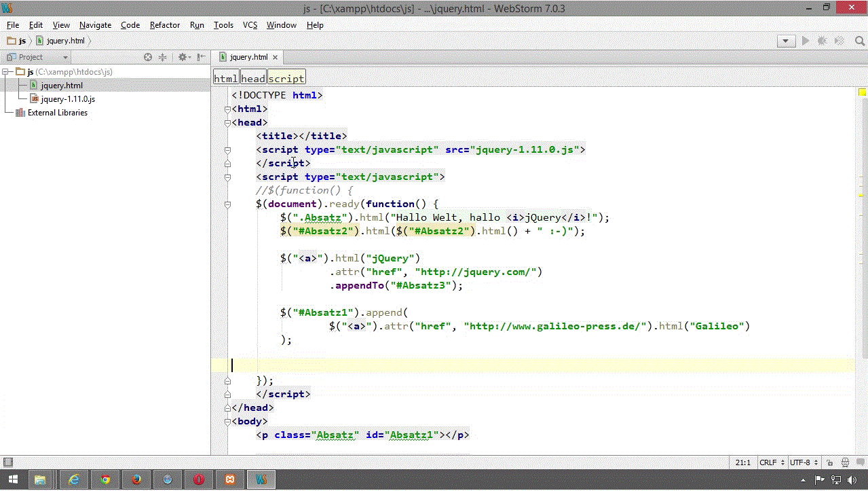The image size is (868, 491).
Task: Click the WebStorm taskbar icon
Action: point(261,480)
